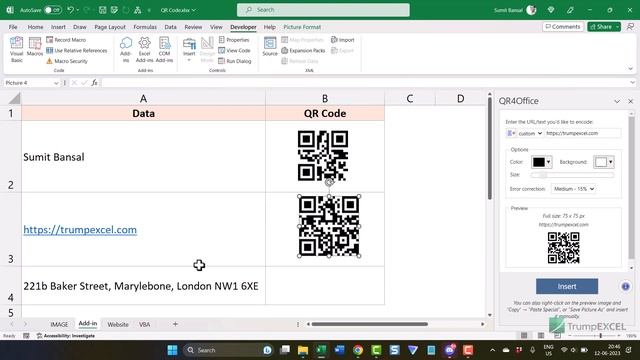Open the QR Color swatch picker
The image size is (640, 360).
pos(541,162)
